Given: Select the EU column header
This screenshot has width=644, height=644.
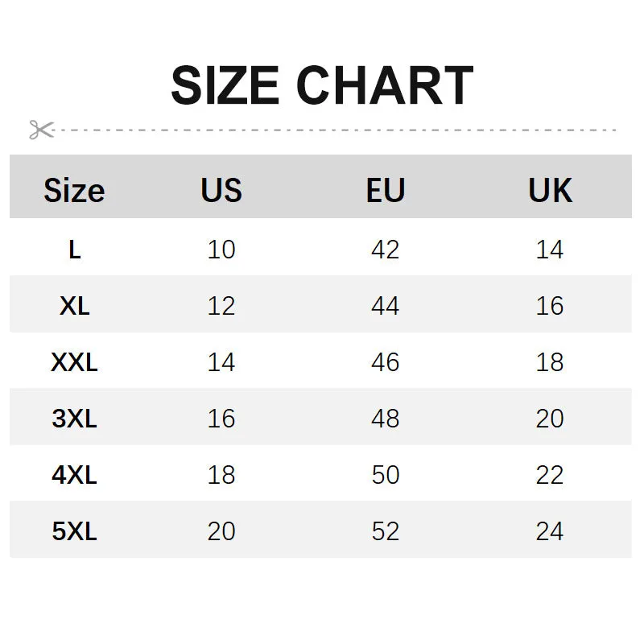Looking at the screenshot, I should pyautogui.click(x=386, y=190).
